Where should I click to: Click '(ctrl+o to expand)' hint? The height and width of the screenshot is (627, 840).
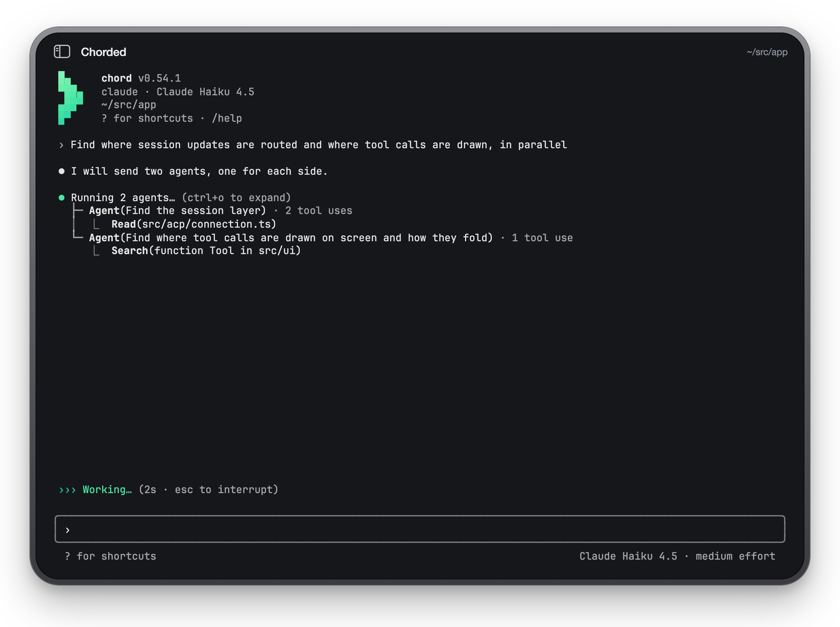tap(236, 198)
